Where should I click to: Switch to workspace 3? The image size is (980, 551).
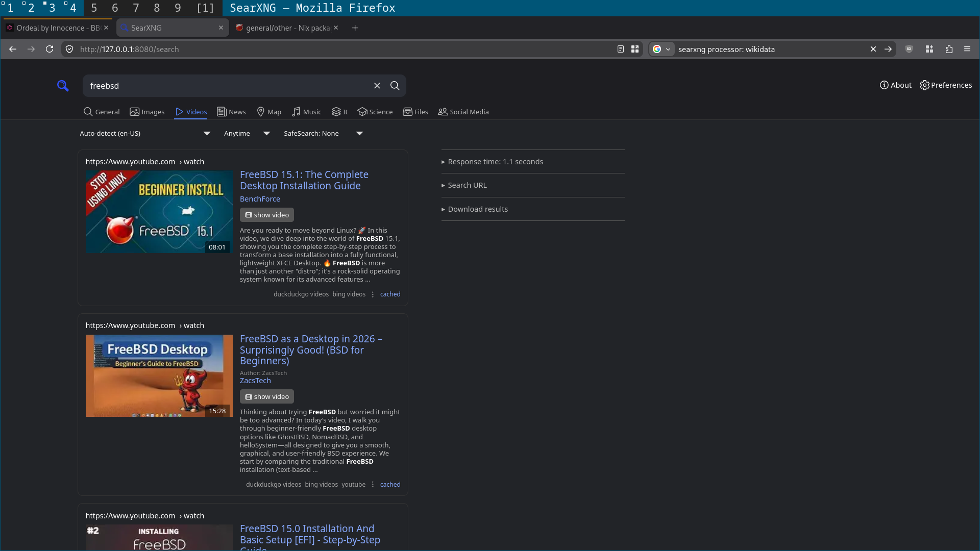(52, 8)
